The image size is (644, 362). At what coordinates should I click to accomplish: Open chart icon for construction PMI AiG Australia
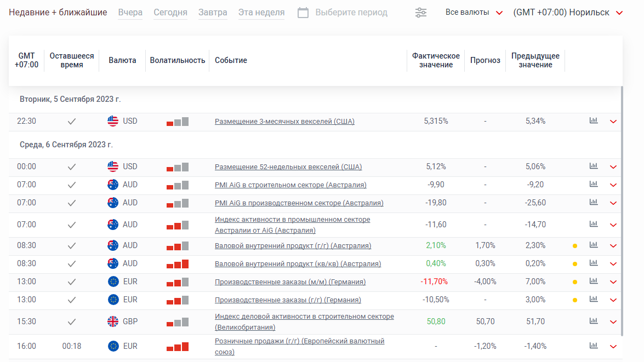pyautogui.click(x=594, y=184)
